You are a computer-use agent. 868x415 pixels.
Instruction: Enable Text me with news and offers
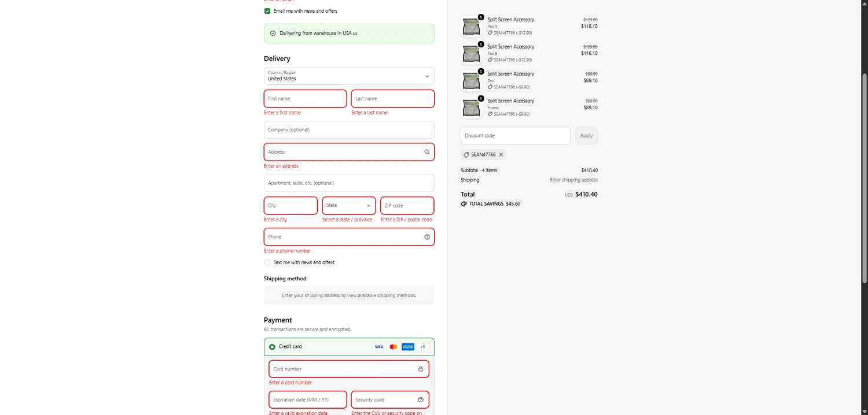point(267,262)
